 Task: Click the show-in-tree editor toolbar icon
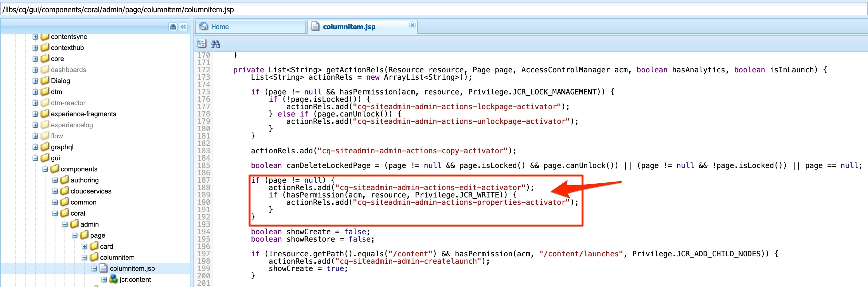coord(202,44)
